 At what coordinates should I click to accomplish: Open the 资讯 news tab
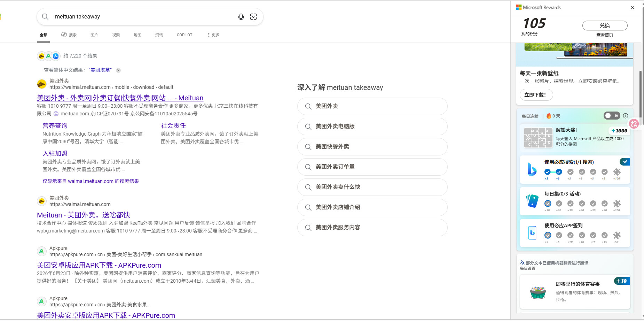159,35
